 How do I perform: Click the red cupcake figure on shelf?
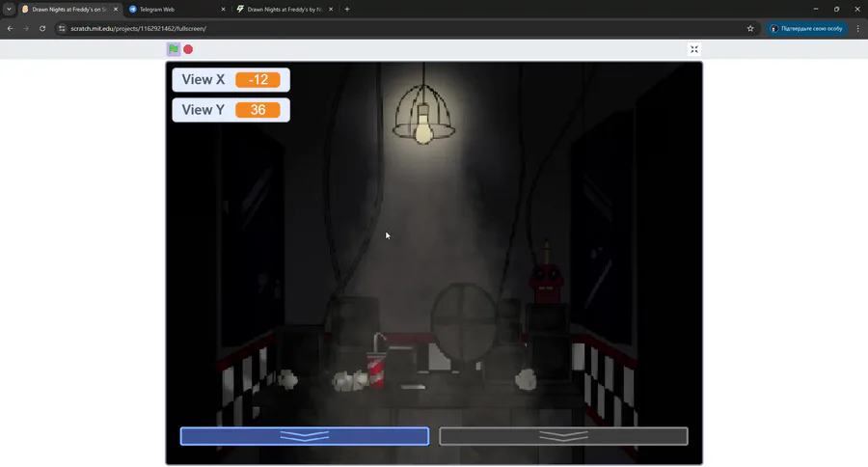547,273
